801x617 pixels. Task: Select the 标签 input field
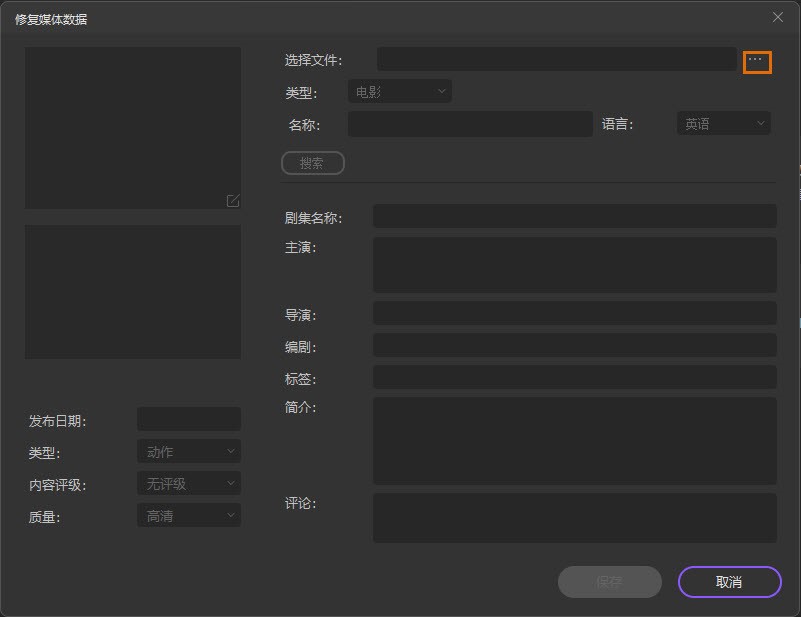pos(574,378)
